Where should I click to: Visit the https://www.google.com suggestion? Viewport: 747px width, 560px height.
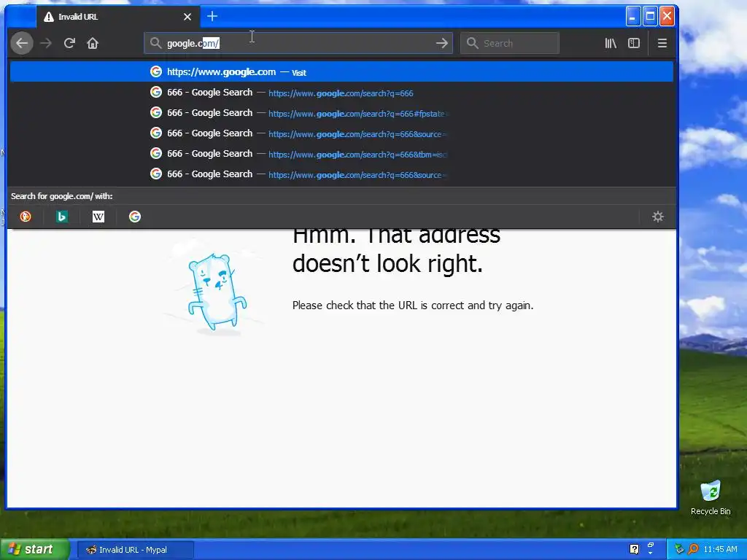[x=341, y=72]
